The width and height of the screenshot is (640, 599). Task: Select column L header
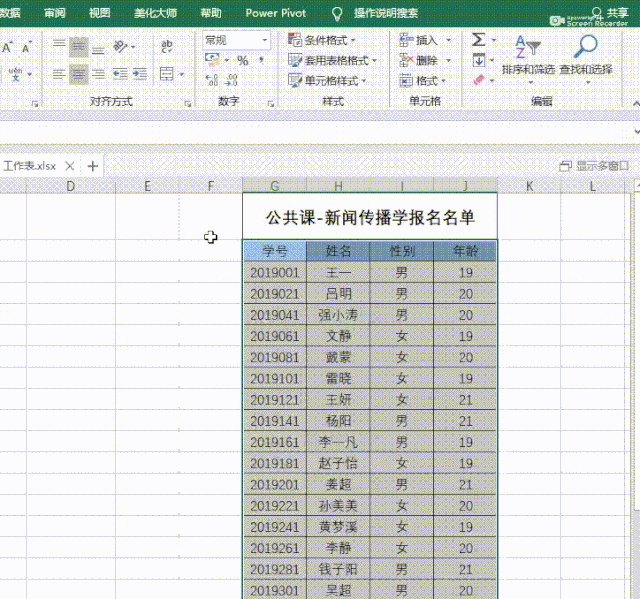click(x=592, y=186)
